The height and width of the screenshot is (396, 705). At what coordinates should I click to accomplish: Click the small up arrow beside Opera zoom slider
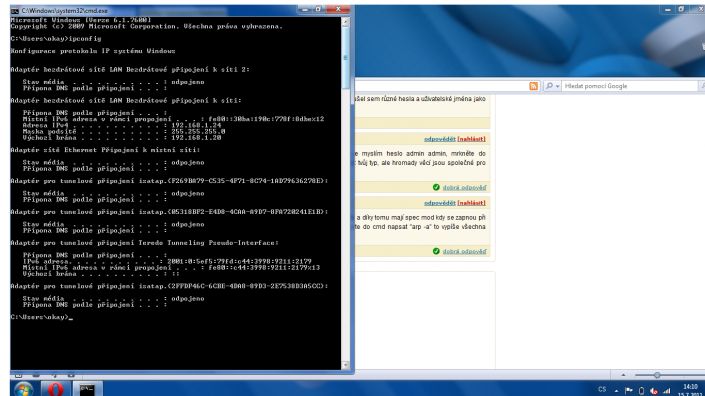point(623,375)
